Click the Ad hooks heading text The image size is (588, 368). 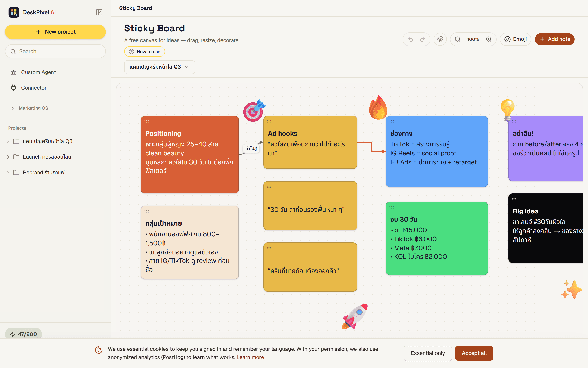point(282,133)
